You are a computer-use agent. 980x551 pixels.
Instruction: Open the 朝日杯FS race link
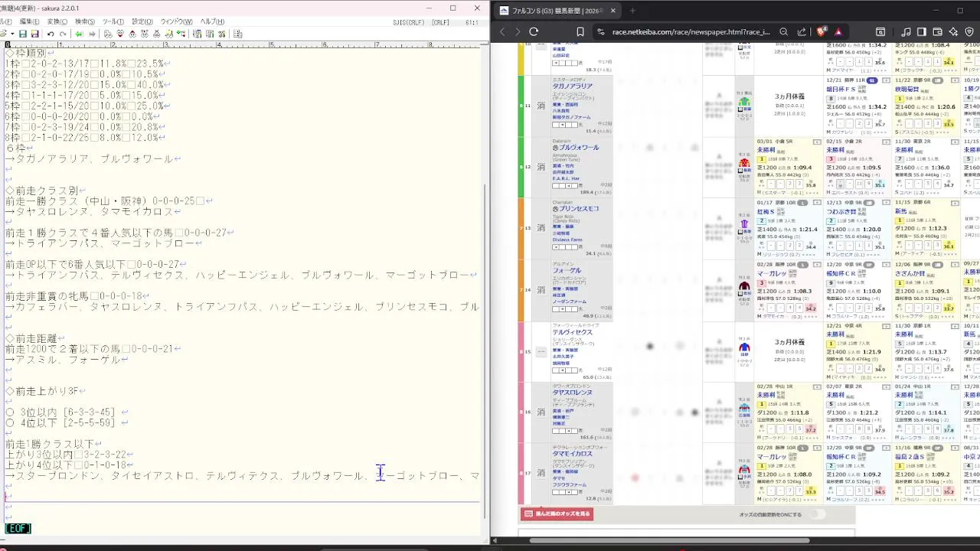841,89
